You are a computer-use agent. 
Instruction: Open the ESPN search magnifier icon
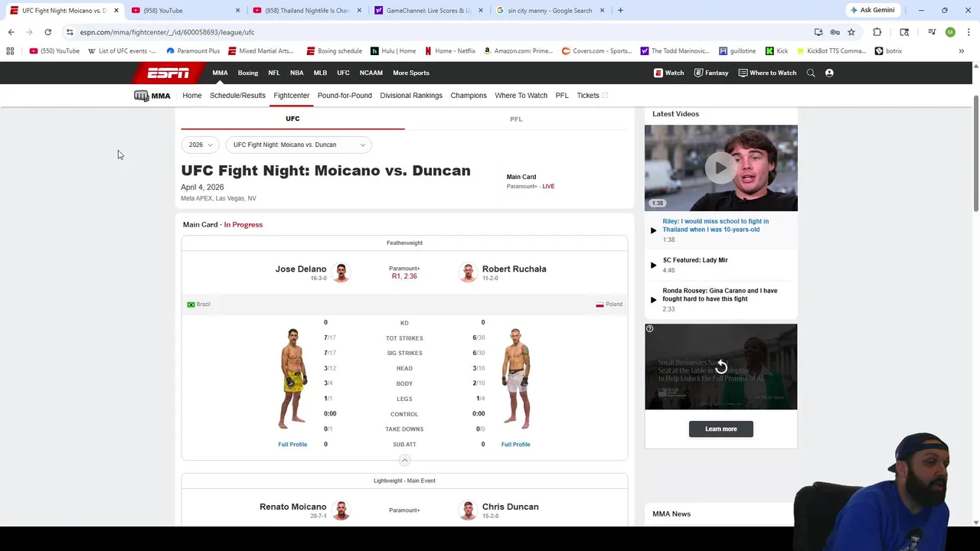[x=811, y=73]
